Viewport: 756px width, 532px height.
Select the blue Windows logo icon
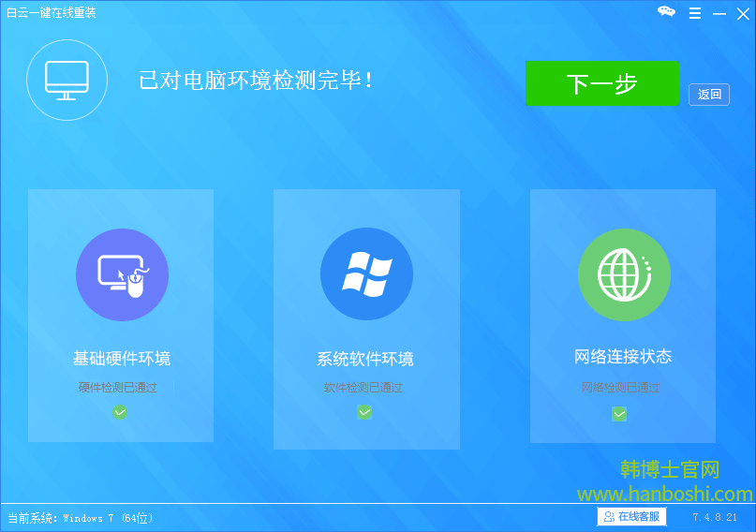[x=366, y=274]
